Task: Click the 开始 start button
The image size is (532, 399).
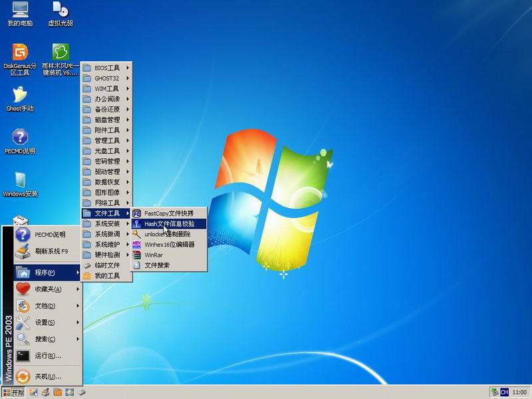Action: point(13,392)
